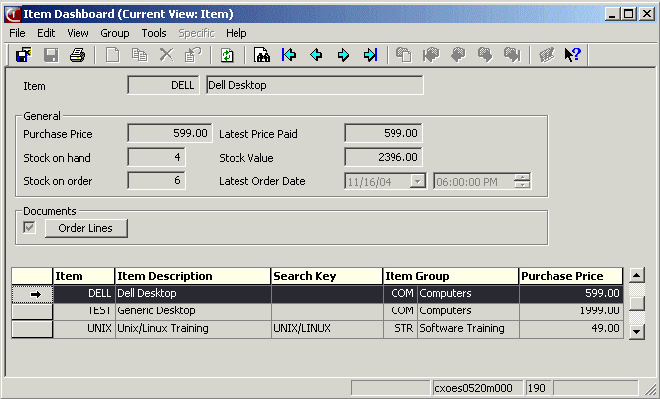Click the 49.00 purchase price cell
660x399 pixels.
click(571, 329)
